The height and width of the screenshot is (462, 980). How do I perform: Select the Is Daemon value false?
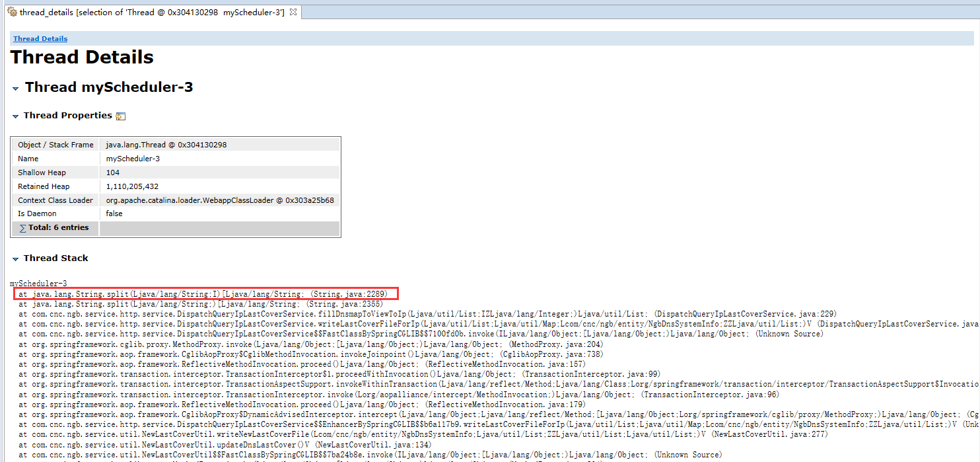pyautogui.click(x=114, y=214)
